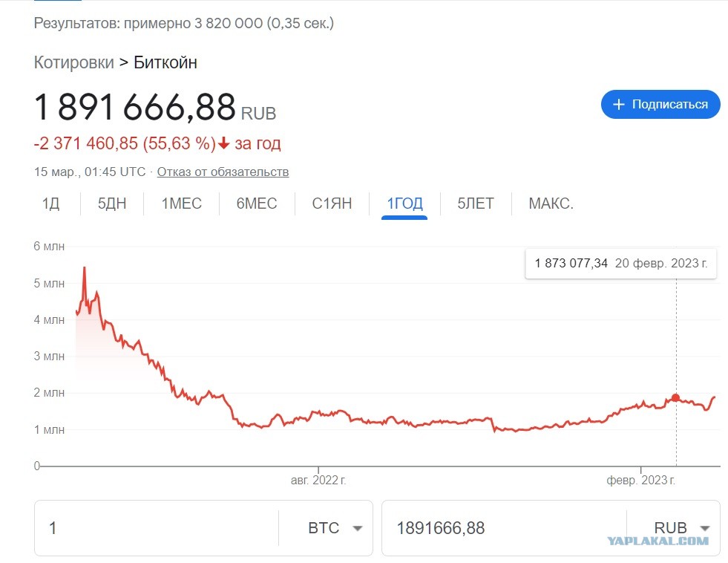
Task: Click the Подписаться follow button
Action: (660, 105)
